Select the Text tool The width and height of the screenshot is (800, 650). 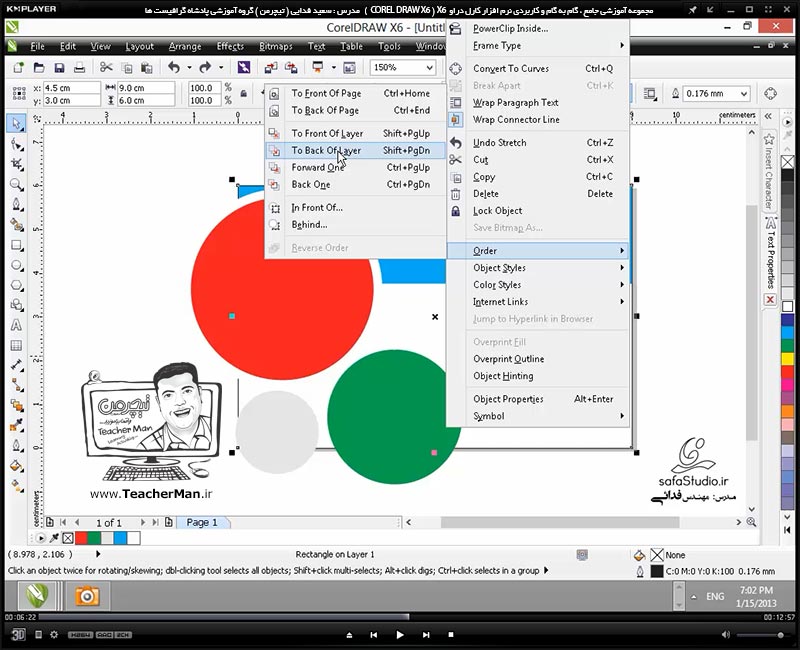point(17,326)
